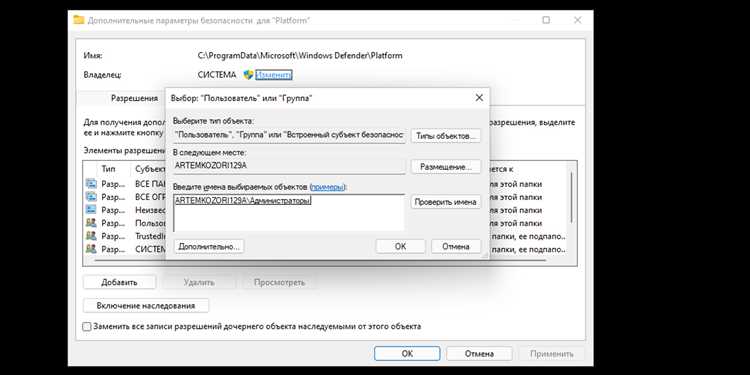
Task: Click the folder icon in the Platform window title
Action: [79, 20]
